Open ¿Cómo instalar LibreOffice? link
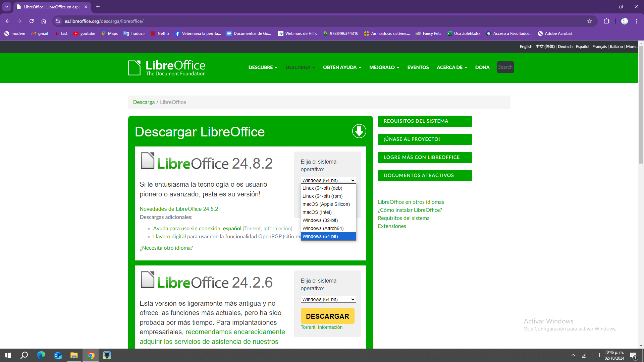644x362 pixels. [410, 210]
